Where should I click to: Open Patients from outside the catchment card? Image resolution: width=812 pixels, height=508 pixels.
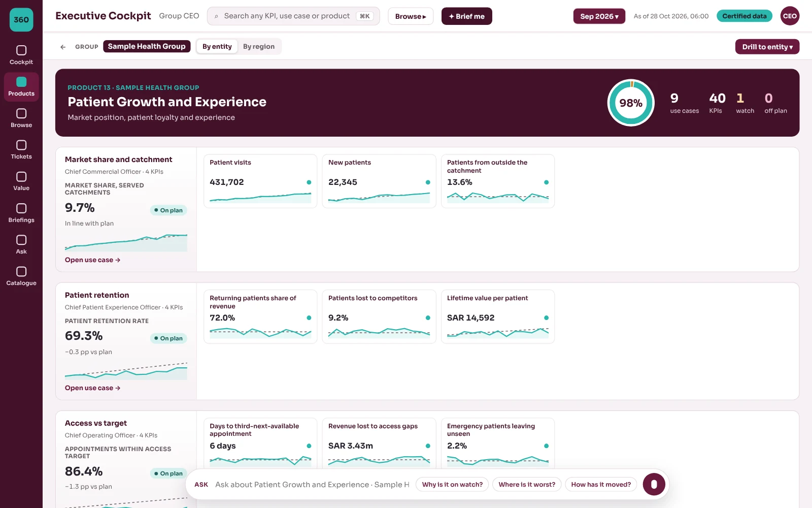point(498,181)
